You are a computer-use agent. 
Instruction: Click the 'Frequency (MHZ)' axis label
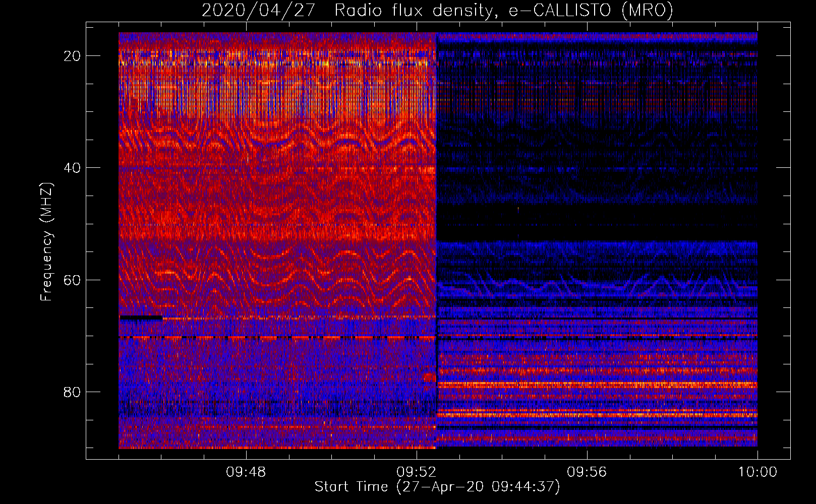(x=46, y=242)
